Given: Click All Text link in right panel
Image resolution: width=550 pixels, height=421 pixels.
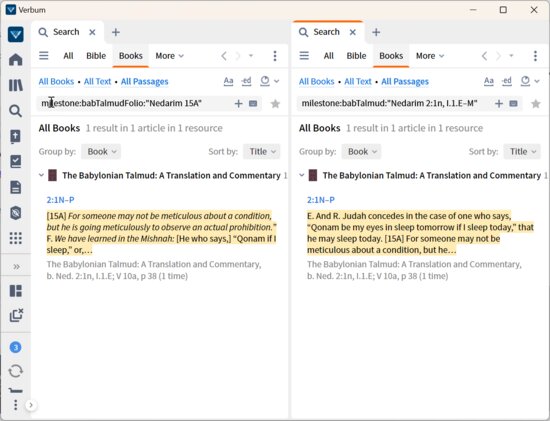Looking at the screenshot, I should [357, 81].
